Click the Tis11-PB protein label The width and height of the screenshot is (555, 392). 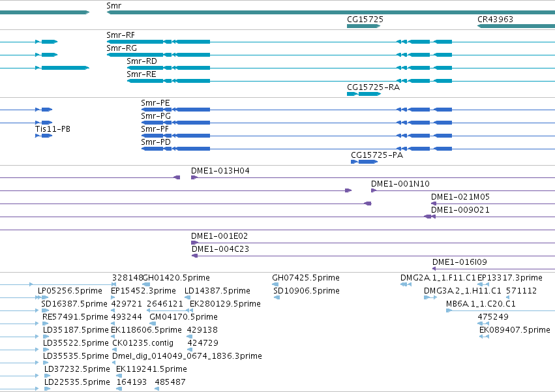point(53,129)
